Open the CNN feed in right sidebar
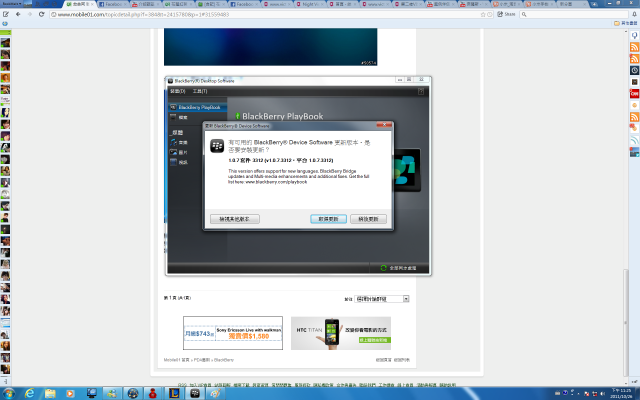 pyautogui.click(x=634, y=93)
